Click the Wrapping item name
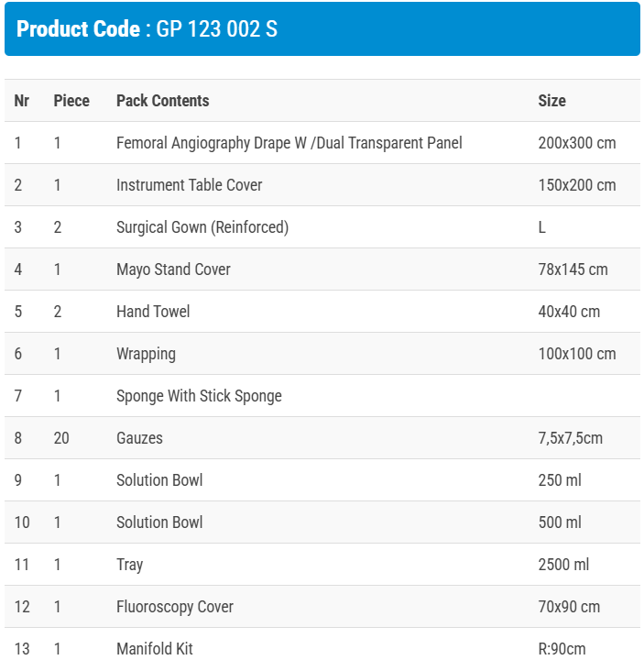The image size is (644, 671). [x=146, y=354]
